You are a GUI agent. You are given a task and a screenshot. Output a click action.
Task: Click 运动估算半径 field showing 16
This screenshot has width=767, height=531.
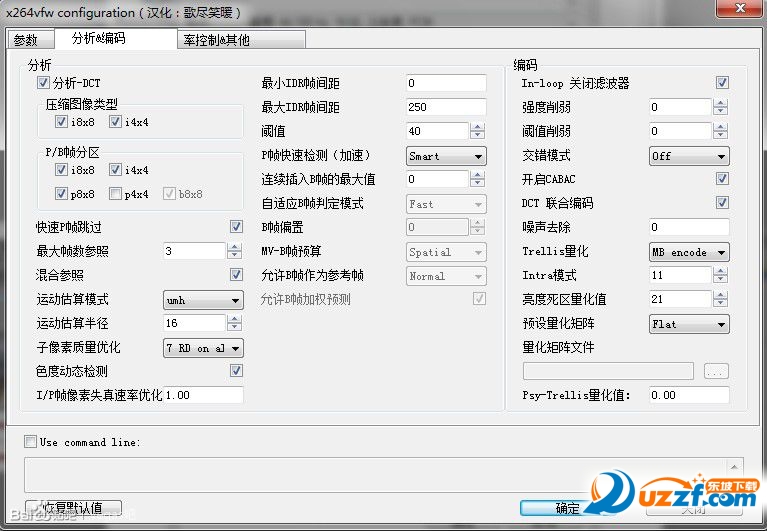coord(195,323)
